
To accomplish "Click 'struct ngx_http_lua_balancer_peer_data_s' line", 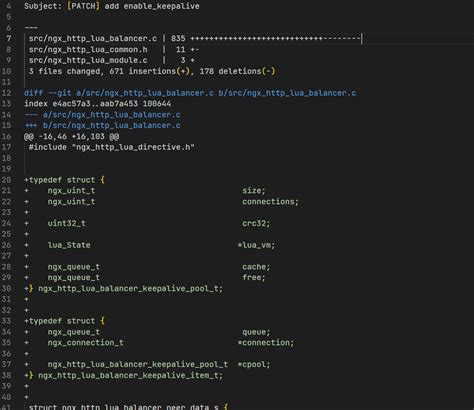I will pyautogui.click(x=128, y=407).
